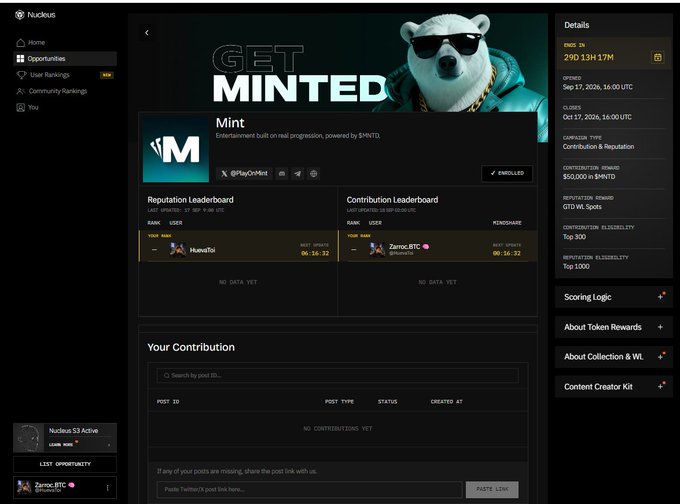Click the Reputation Leaderboard heading
The height and width of the screenshot is (504, 680).
pyautogui.click(x=190, y=200)
